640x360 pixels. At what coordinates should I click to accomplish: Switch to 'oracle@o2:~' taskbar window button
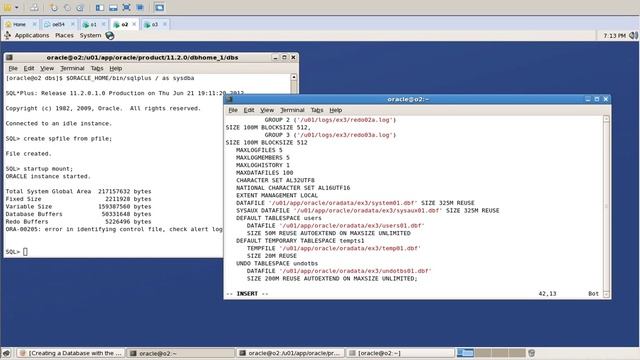click(x=180, y=353)
